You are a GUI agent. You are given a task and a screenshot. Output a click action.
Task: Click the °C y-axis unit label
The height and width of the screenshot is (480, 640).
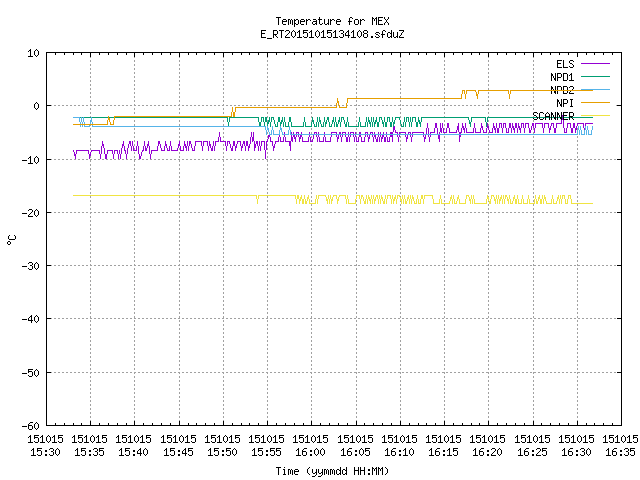(x=11, y=240)
